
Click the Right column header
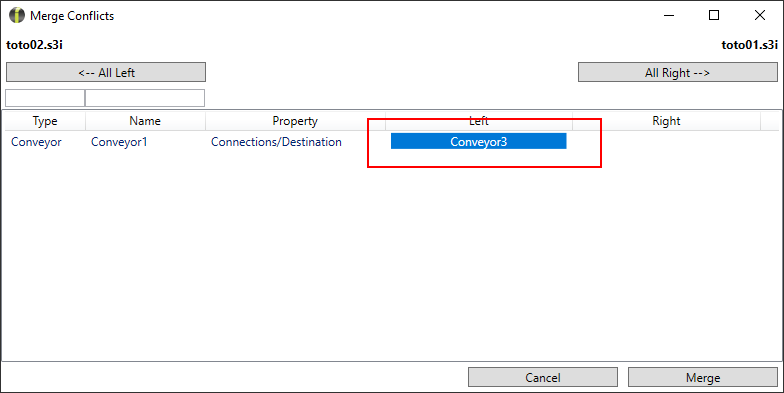pyautogui.click(x=666, y=121)
